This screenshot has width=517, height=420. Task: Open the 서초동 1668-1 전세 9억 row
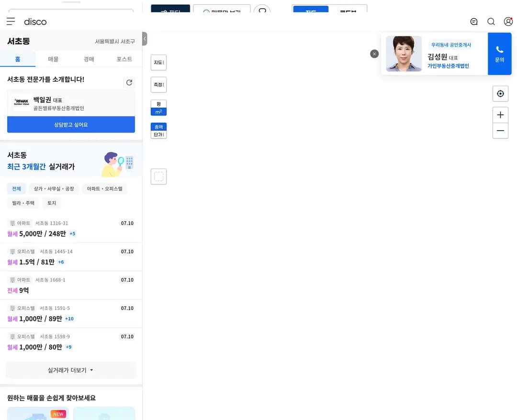pyautogui.click(x=71, y=285)
